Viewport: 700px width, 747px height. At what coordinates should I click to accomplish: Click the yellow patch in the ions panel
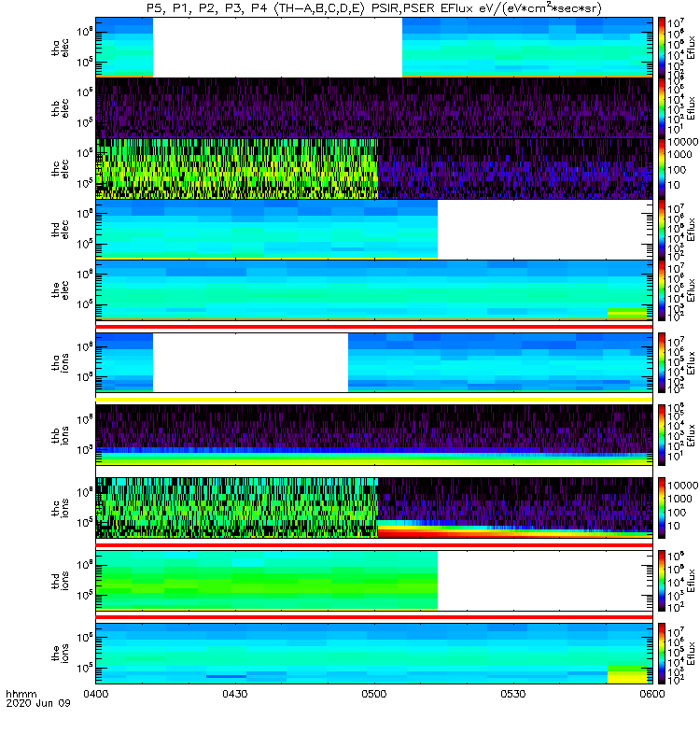click(x=627, y=675)
